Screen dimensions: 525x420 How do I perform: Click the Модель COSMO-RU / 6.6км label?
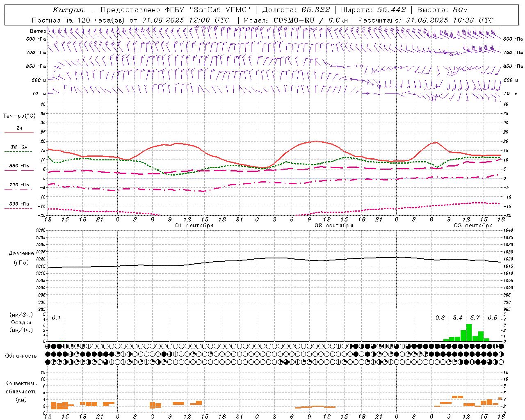295,20
